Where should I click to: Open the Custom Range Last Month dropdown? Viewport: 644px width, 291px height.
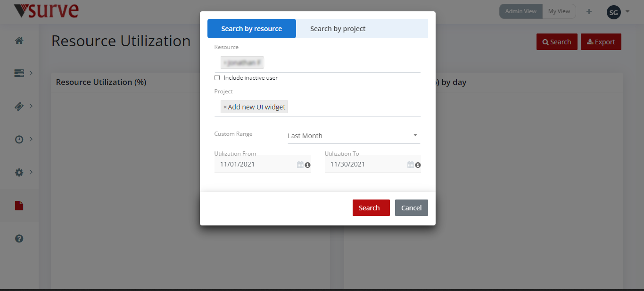point(354,136)
